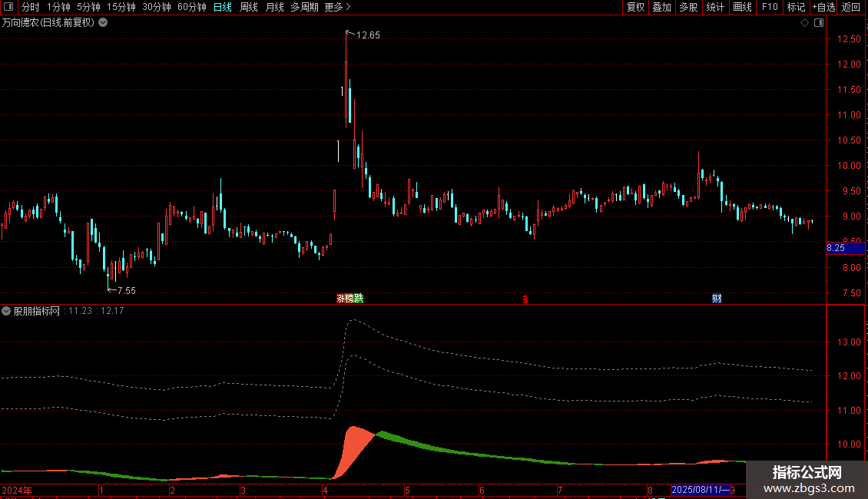868x499 pixels.
Task: Open the 统计 statistics tool
Action: tap(715, 7)
